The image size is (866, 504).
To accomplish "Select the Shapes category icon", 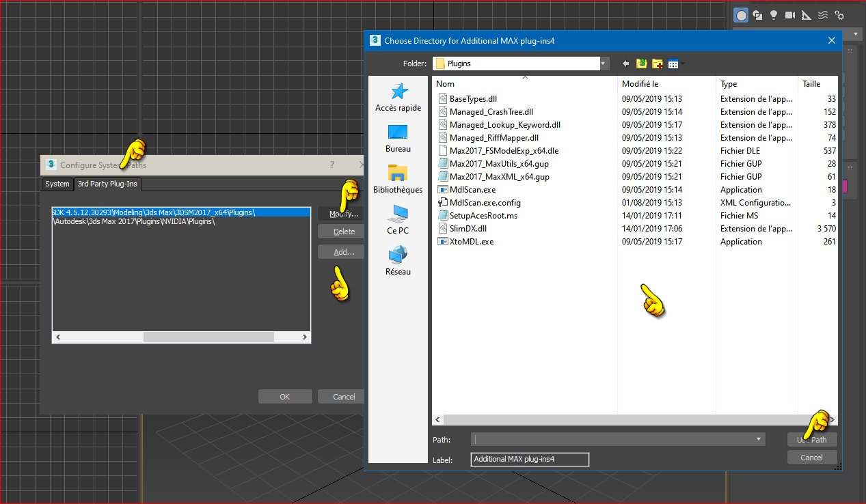I will click(x=757, y=15).
